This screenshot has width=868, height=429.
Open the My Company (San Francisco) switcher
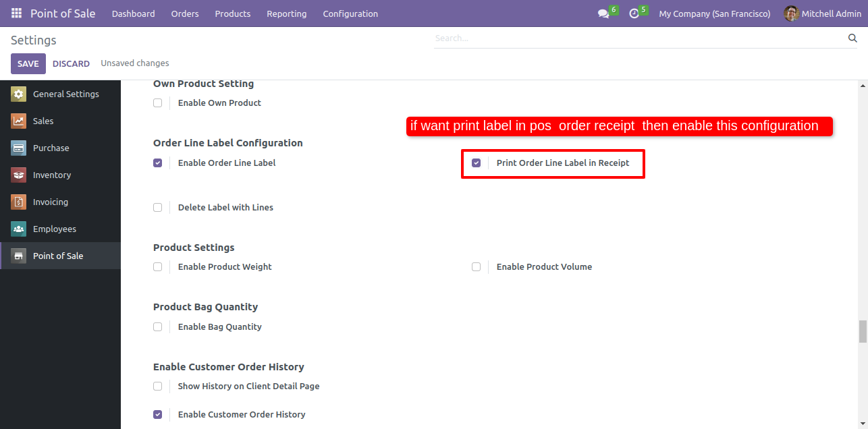click(714, 13)
